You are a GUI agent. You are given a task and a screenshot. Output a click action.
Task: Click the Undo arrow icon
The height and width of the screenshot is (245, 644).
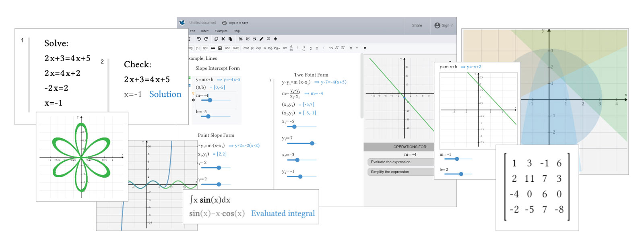(x=199, y=39)
